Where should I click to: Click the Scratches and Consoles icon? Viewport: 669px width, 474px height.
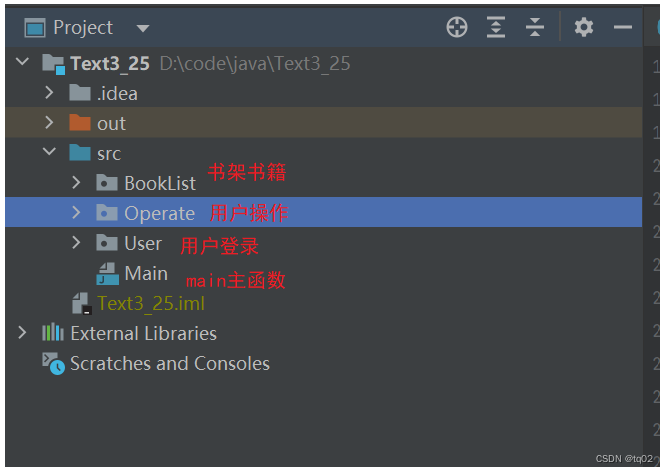click(53, 363)
